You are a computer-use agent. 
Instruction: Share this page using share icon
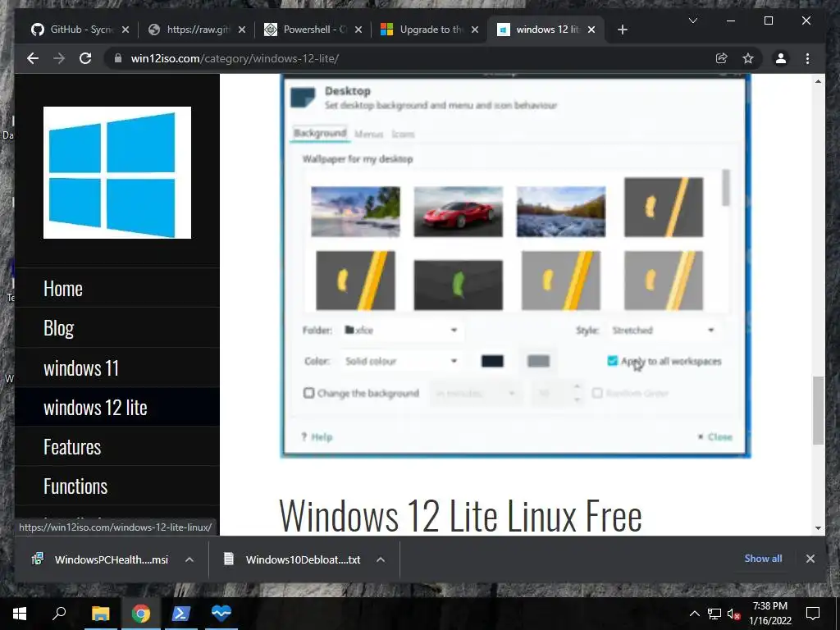click(x=722, y=58)
